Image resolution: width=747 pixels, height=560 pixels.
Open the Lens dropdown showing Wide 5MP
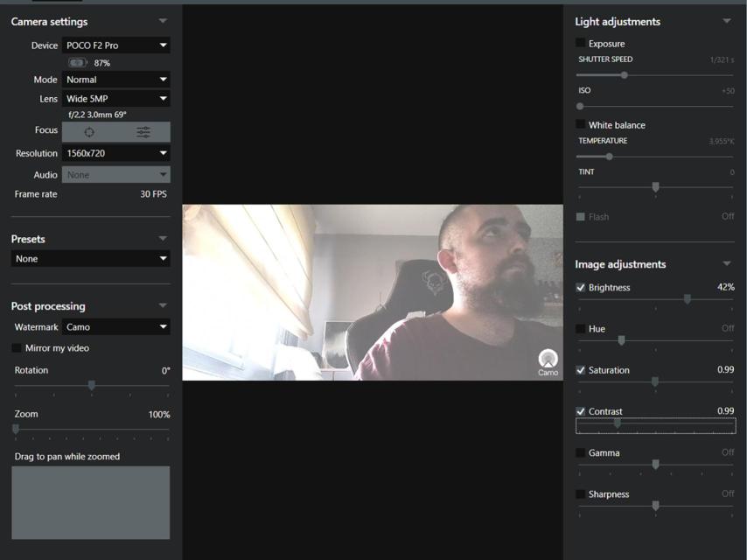(x=116, y=99)
